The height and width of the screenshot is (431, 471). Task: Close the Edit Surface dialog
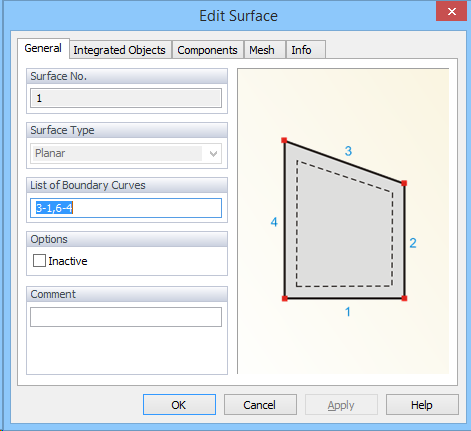[451, 12]
